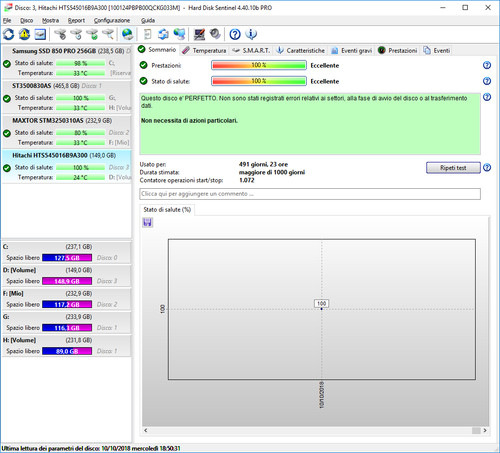Click the comment input field
The image size is (500, 453).
[310, 194]
